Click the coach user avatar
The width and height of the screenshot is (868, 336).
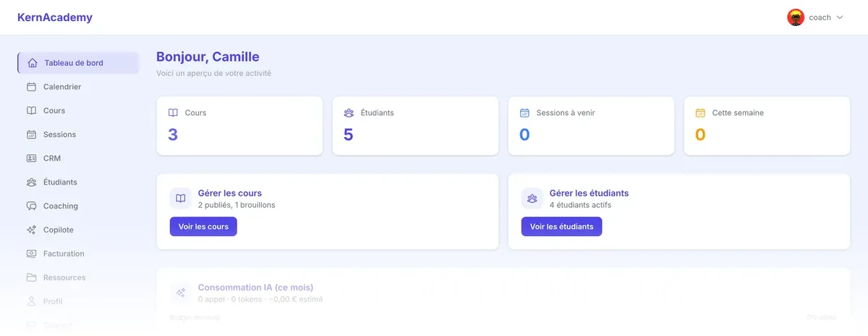click(796, 17)
